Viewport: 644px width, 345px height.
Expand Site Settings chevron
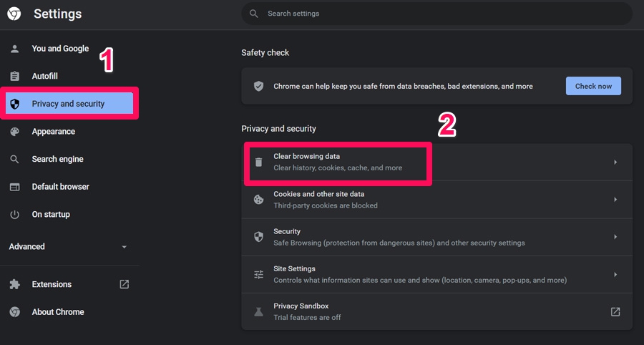click(x=615, y=275)
